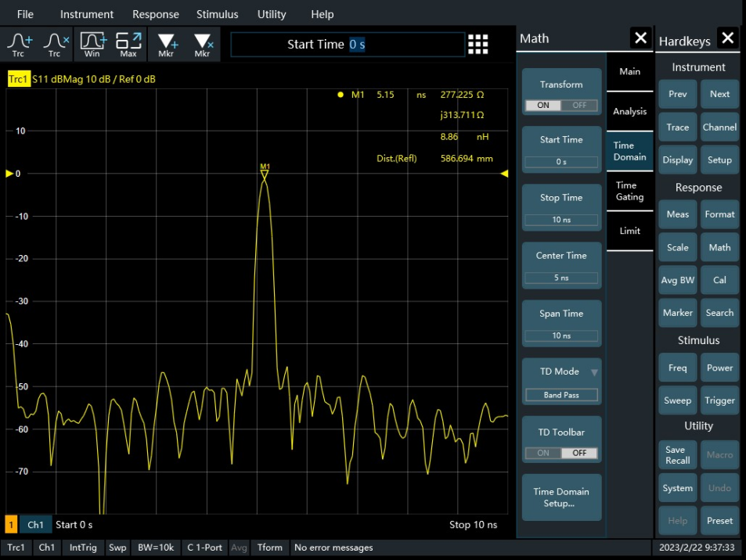Open the Stimulus menu

pos(217,14)
